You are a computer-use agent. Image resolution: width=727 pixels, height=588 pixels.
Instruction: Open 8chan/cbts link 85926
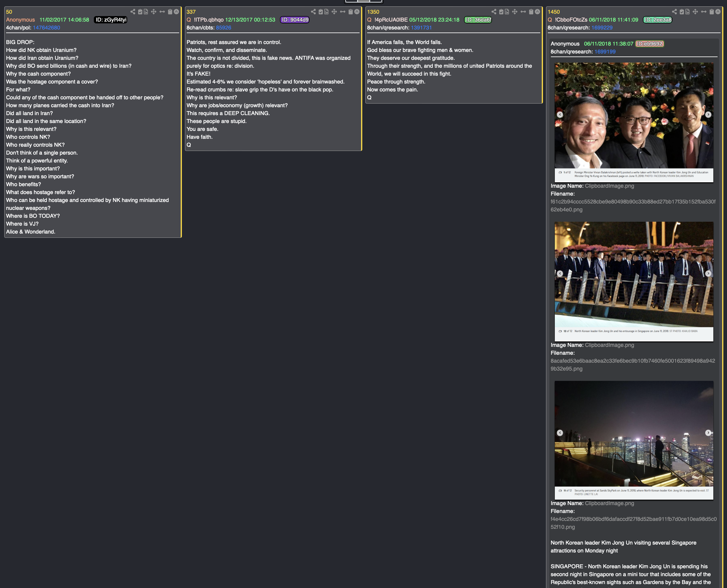[224, 28]
